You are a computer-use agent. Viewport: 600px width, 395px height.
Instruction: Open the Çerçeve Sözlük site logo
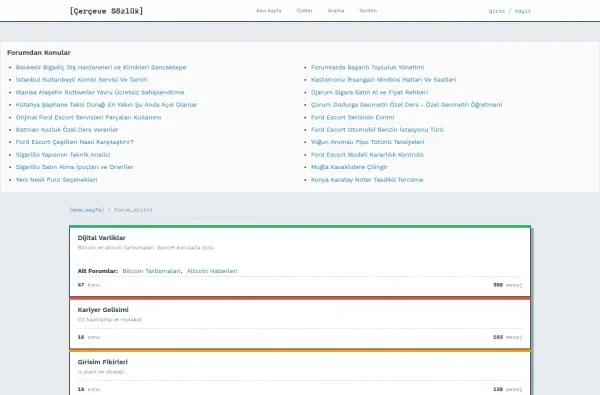point(106,11)
